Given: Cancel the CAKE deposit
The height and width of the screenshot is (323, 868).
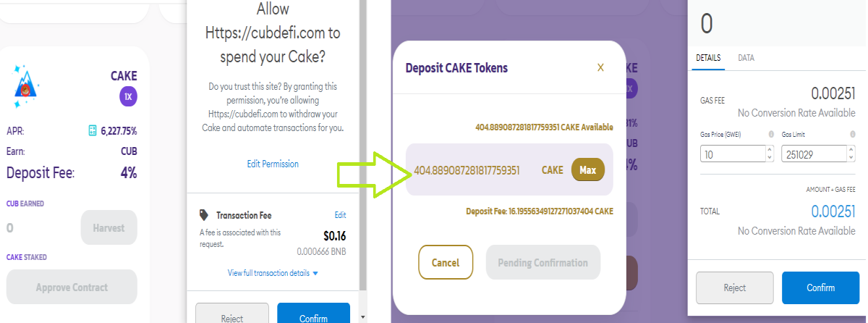Looking at the screenshot, I should point(446,262).
